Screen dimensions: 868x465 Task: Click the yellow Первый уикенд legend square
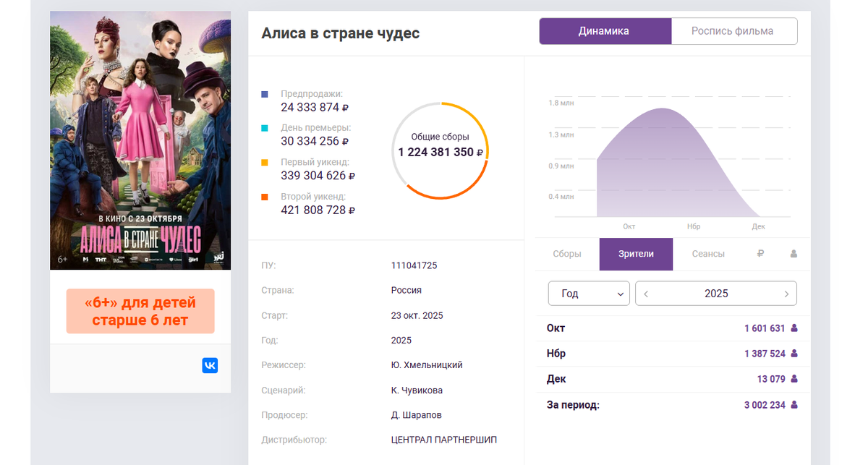click(x=265, y=163)
